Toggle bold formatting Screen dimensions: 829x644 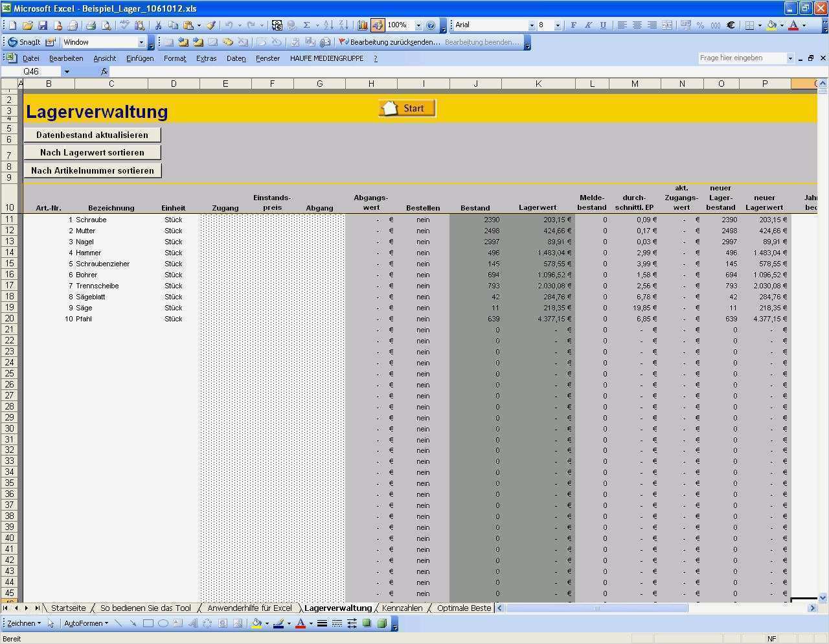tap(573, 25)
